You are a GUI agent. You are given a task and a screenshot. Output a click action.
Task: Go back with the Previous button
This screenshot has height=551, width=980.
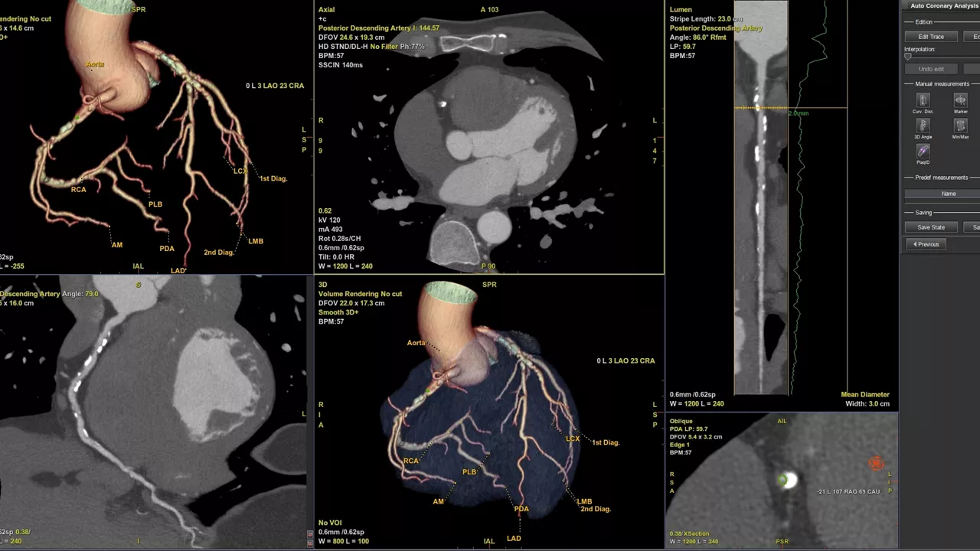(x=926, y=244)
